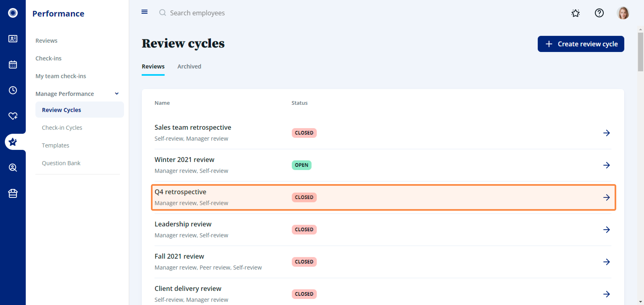The height and width of the screenshot is (305, 644).
Task: Toggle the hamburger menu icon
Action: 144,12
